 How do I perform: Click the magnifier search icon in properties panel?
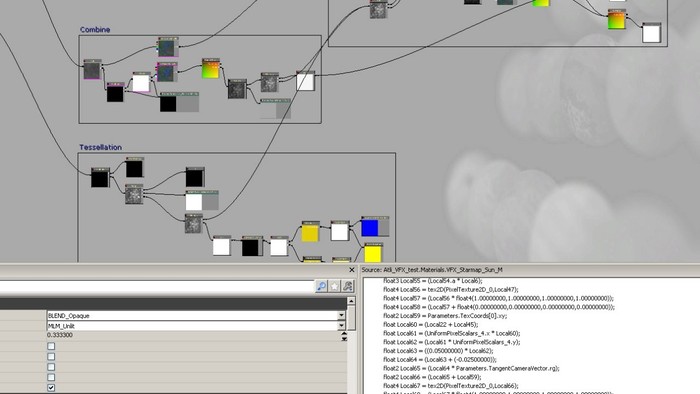[321, 286]
